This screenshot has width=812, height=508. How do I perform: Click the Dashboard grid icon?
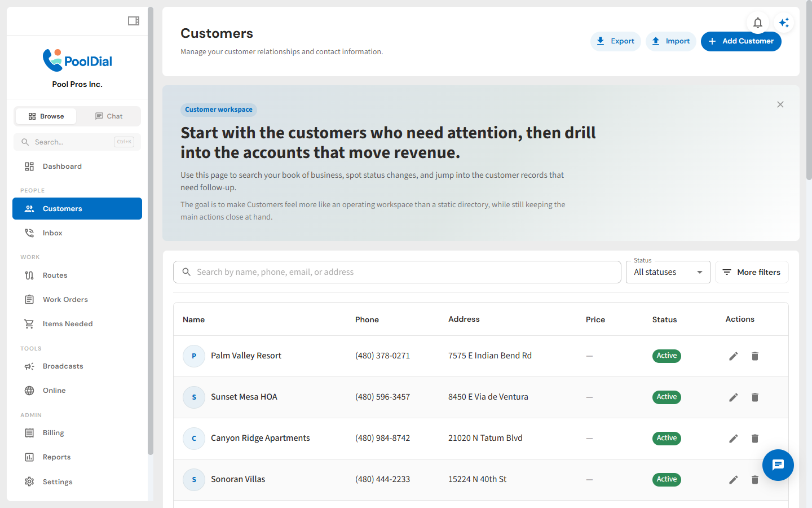pos(29,167)
